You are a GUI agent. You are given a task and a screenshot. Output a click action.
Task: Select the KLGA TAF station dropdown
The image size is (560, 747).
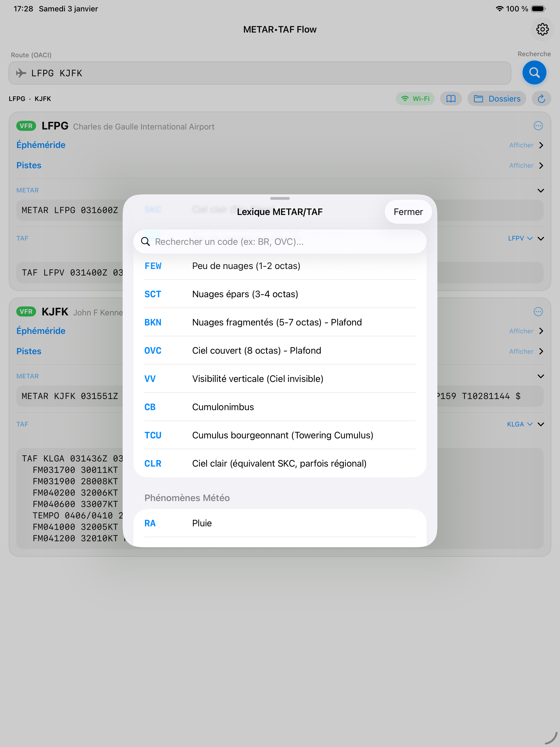click(x=520, y=424)
